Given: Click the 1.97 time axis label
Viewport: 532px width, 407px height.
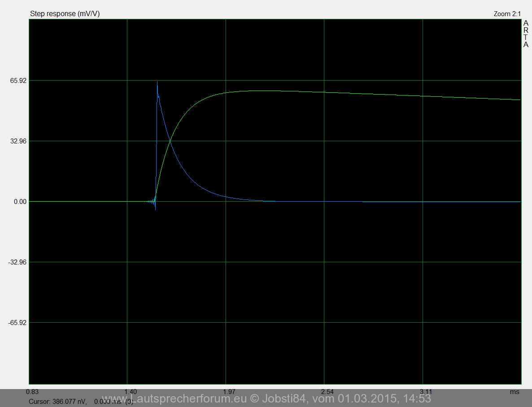Looking at the screenshot, I should click(x=229, y=392).
